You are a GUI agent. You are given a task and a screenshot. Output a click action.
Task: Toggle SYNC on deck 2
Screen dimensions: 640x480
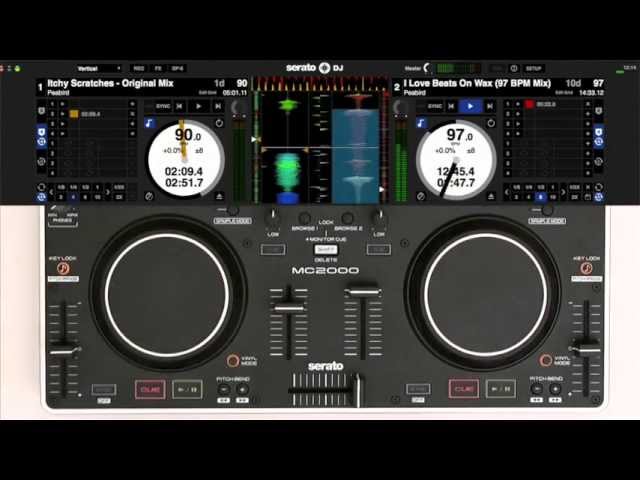click(434, 106)
